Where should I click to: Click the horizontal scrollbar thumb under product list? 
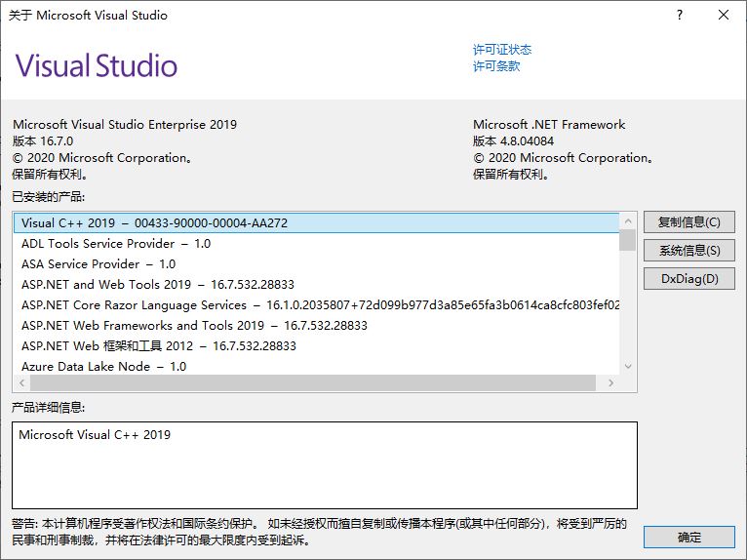pos(313,382)
